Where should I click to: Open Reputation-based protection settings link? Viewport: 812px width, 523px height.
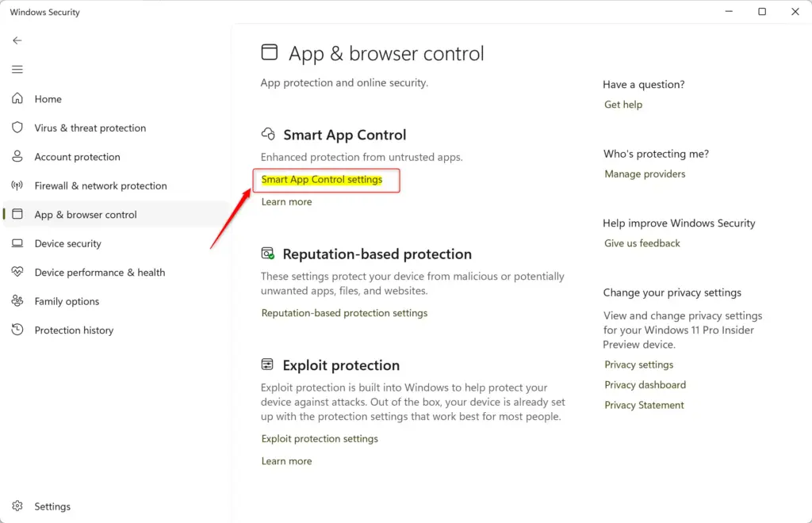click(344, 313)
